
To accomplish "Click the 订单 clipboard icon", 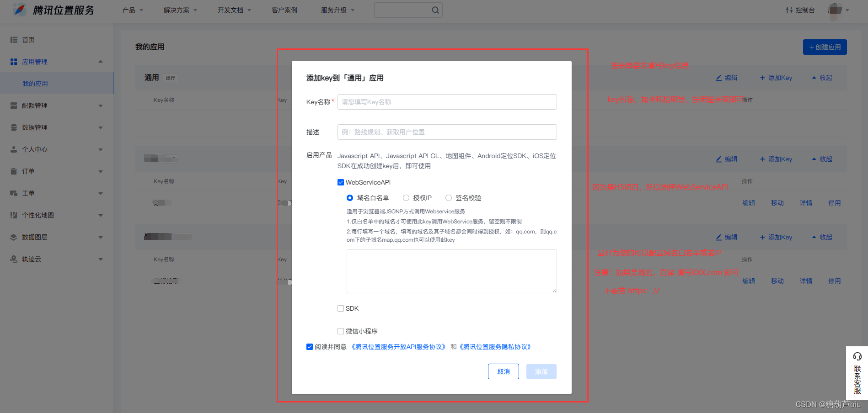I will pyautogui.click(x=14, y=171).
